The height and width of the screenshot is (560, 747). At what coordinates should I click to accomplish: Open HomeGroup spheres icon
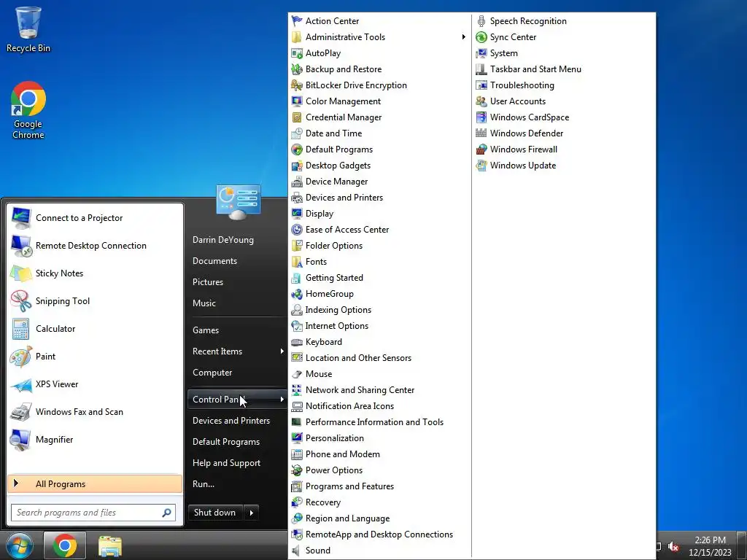[x=297, y=294]
